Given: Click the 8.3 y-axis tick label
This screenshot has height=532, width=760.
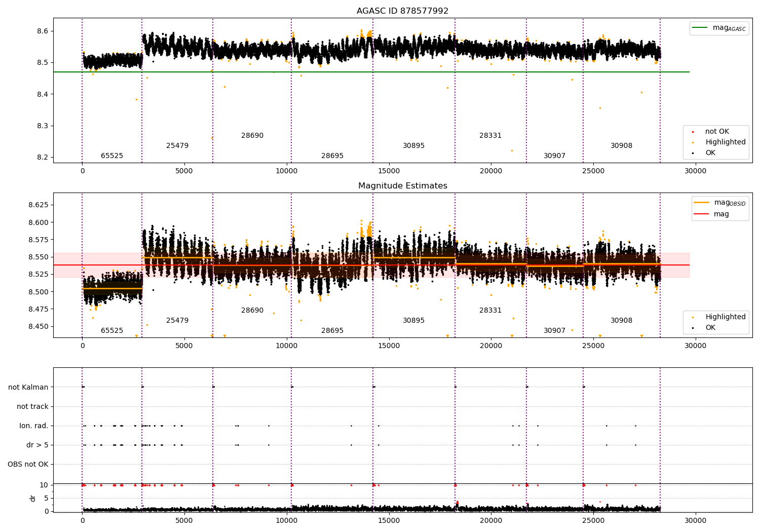Looking at the screenshot, I should click(x=42, y=126).
